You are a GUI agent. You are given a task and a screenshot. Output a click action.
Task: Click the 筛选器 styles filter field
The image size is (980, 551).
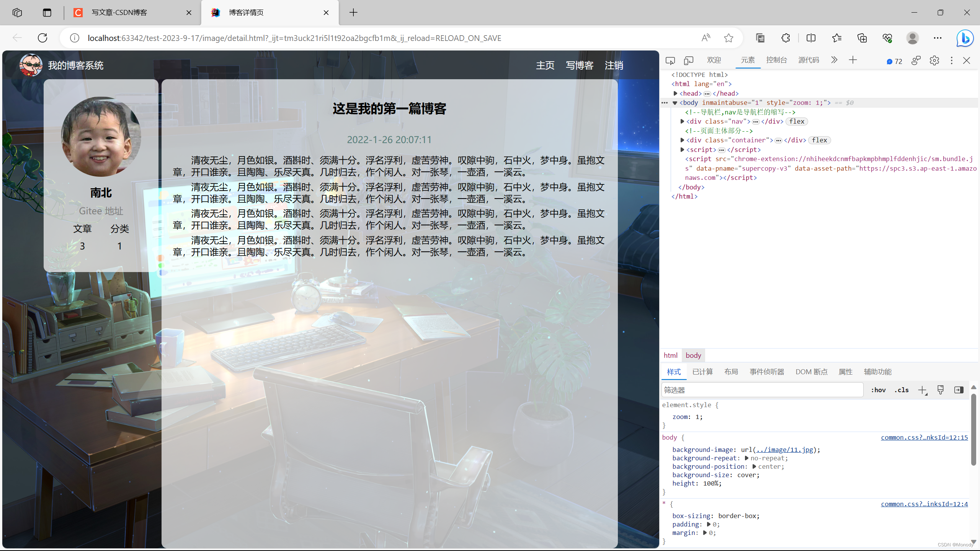point(762,390)
